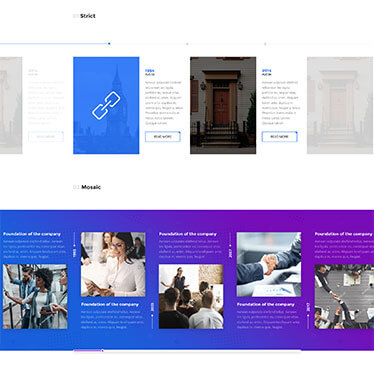Open the red door house photo
The height and width of the screenshot is (374, 374).
(x=223, y=105)
